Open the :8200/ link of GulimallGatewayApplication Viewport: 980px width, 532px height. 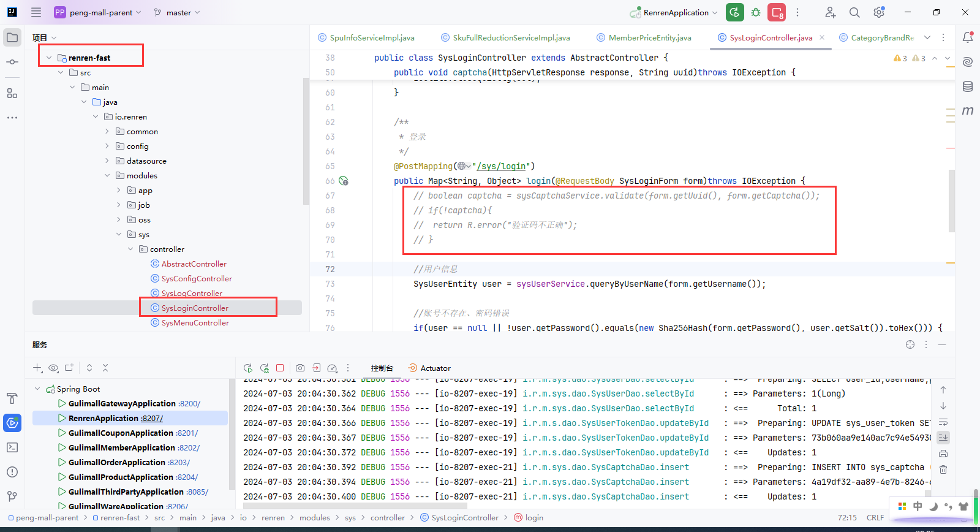point(189,403)
